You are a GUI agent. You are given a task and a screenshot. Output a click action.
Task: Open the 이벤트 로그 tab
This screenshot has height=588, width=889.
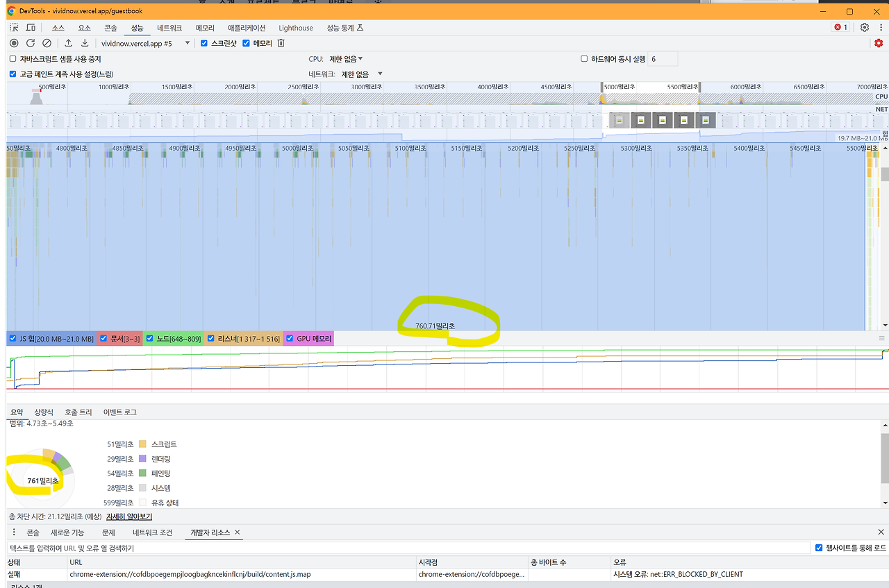(x=120, y=412)
